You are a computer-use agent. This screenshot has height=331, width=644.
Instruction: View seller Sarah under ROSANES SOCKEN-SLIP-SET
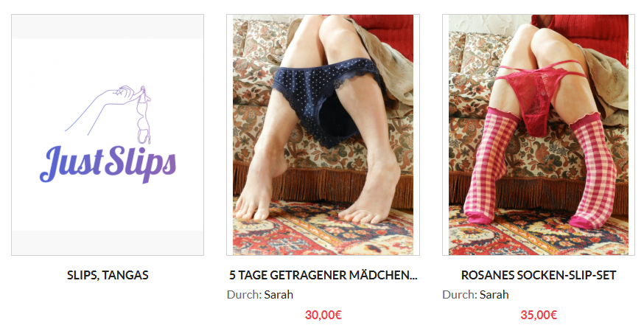pos(494,295)
